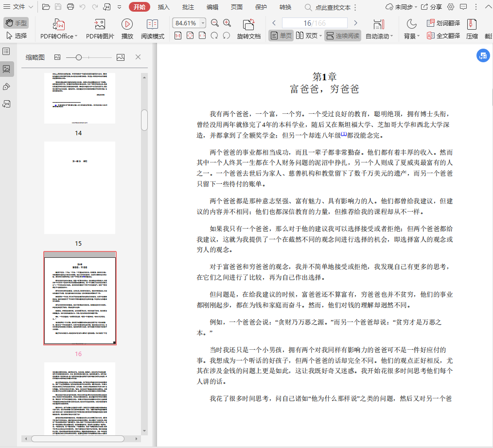This screenshot has width=493, height=448.
Task: Select page 15 thumbnail
Action: click(x=80, y=188)
